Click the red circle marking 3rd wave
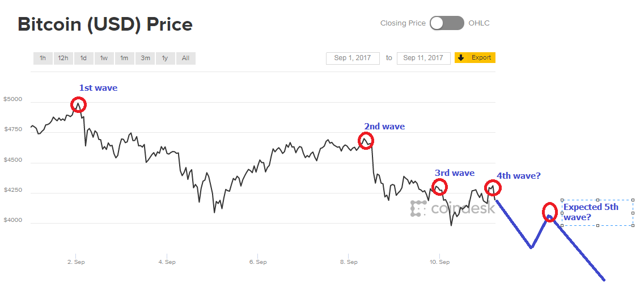The width and height of the screenshot is (644, 307). pos(439,186)
